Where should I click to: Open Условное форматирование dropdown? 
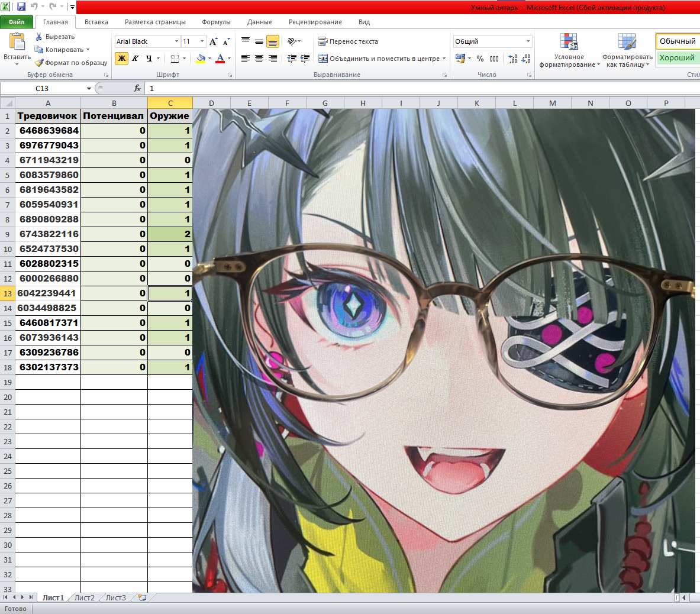(569, 50)
